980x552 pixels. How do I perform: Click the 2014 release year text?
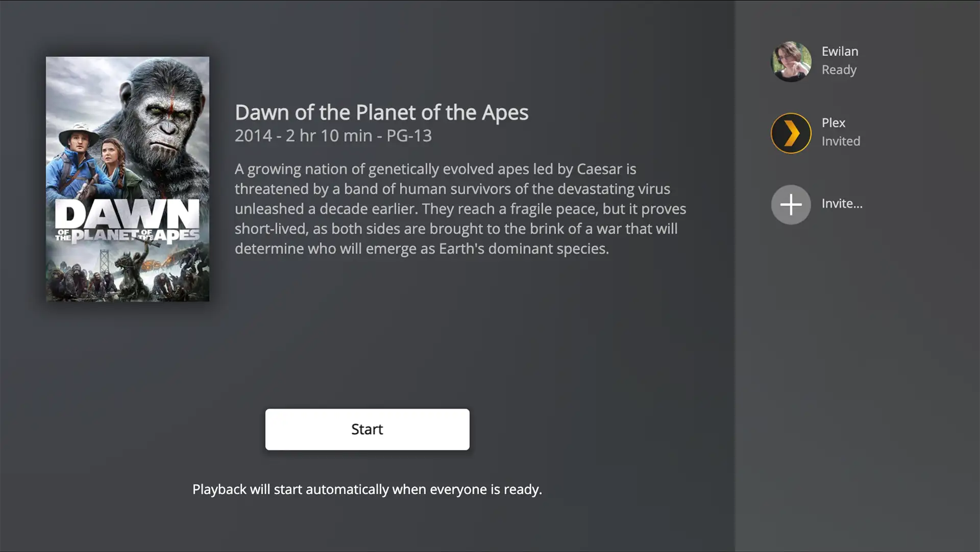pos(253,136)
